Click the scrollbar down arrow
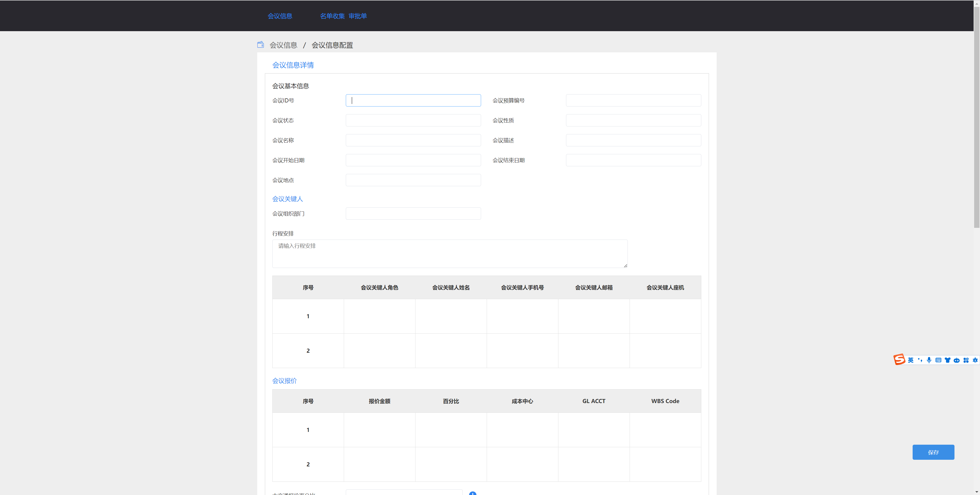The image size is (980, 495). [x=977, y=492]
